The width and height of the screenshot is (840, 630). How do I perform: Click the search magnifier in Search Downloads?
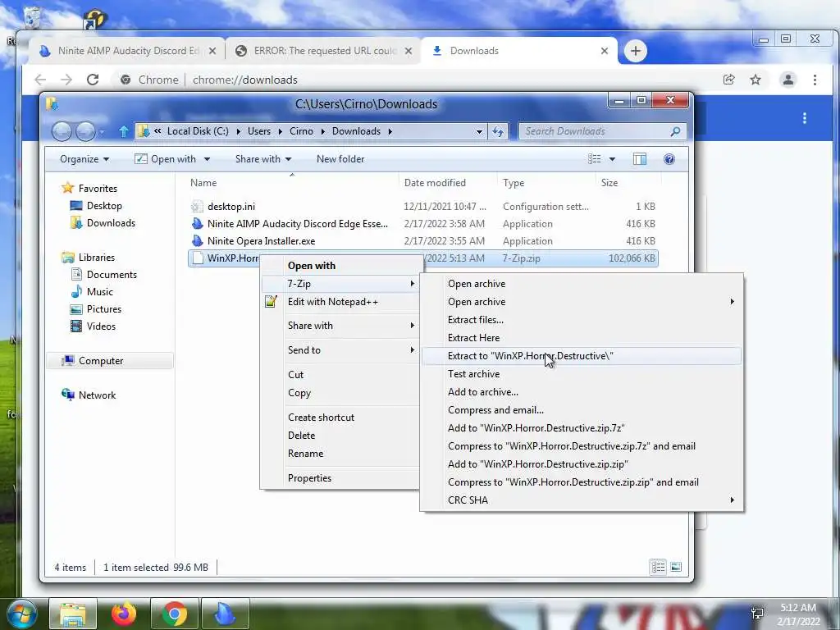coord(675,131)
